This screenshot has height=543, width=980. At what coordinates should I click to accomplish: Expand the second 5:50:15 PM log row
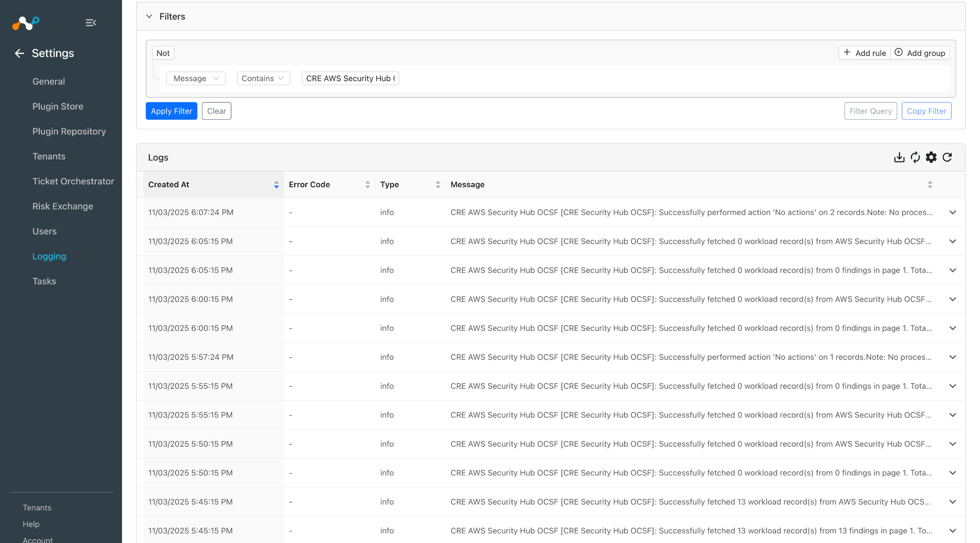pos(953,473)
